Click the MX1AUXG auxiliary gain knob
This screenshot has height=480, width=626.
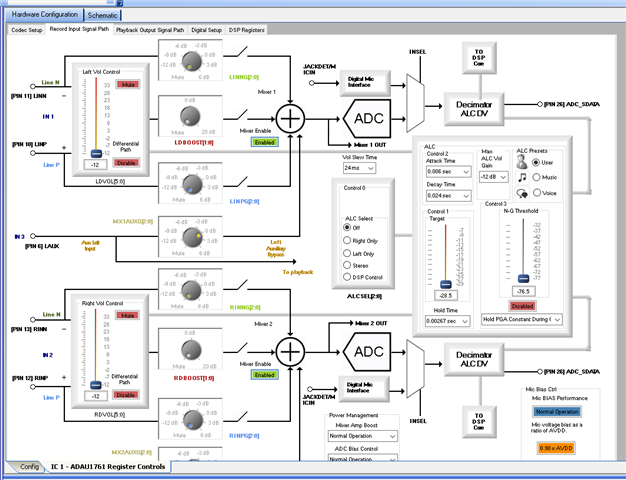pyautogui.click(x=192, y=238)
